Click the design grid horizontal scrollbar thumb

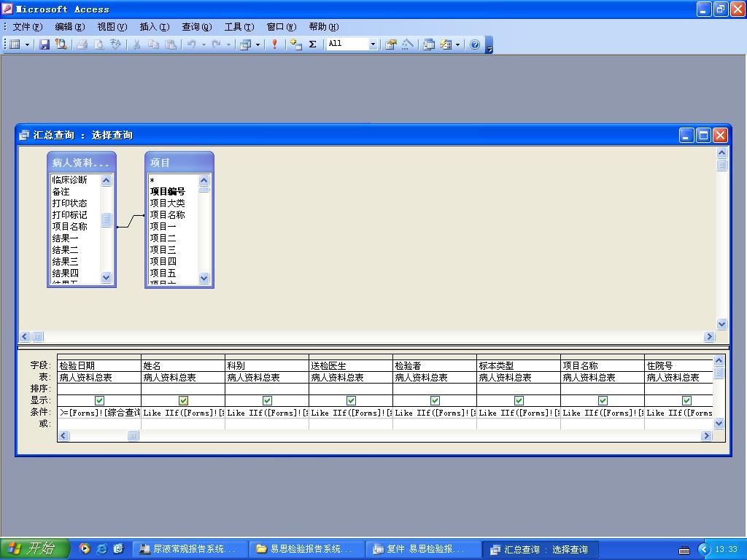tap(133, 436)
